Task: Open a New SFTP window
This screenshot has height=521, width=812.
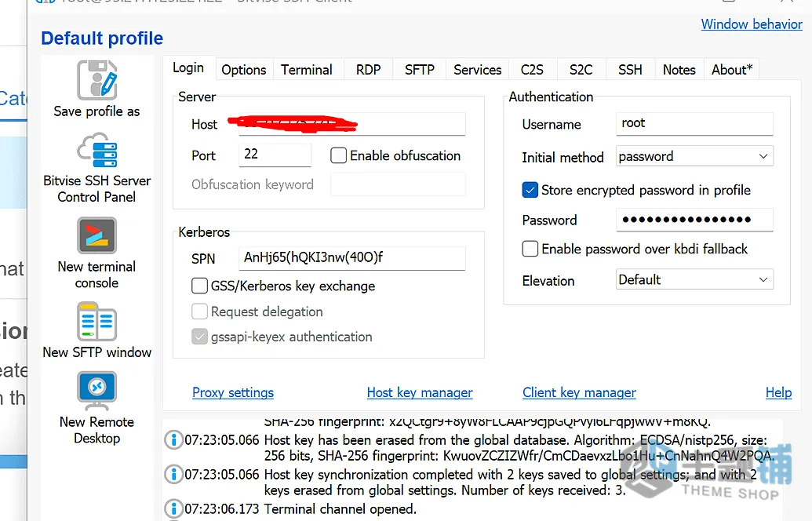Action: (x=96, y=330)
